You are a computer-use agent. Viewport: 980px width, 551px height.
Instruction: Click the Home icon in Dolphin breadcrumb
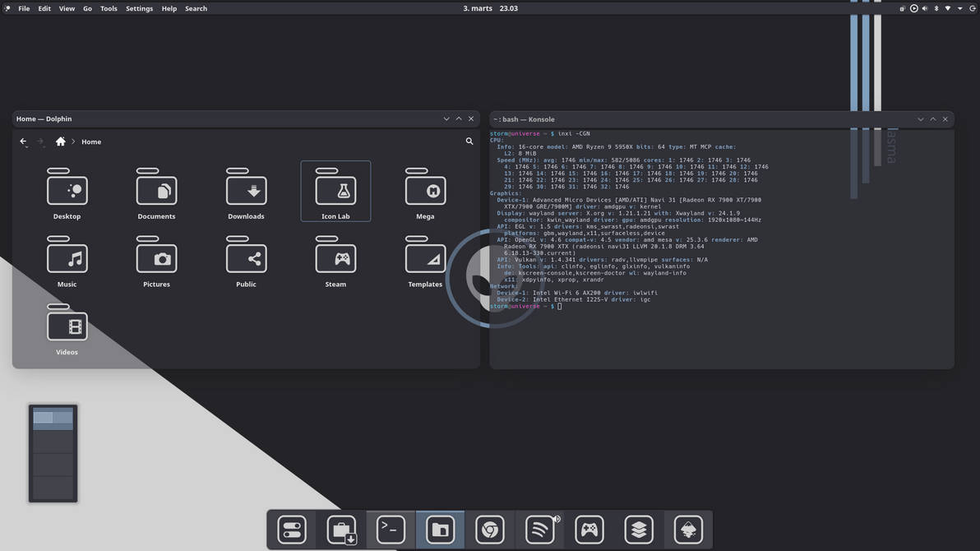point(61,141)
